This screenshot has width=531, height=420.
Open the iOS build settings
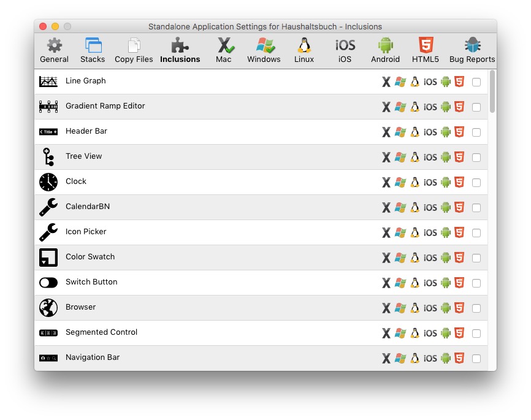click(345, 50)
